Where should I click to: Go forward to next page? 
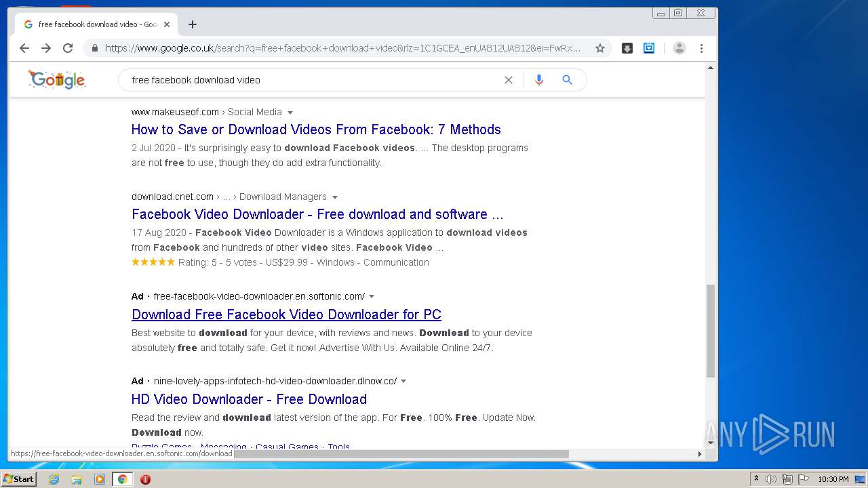[46, 48]
